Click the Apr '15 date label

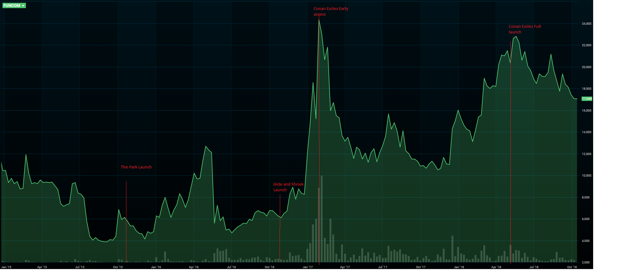42,267
